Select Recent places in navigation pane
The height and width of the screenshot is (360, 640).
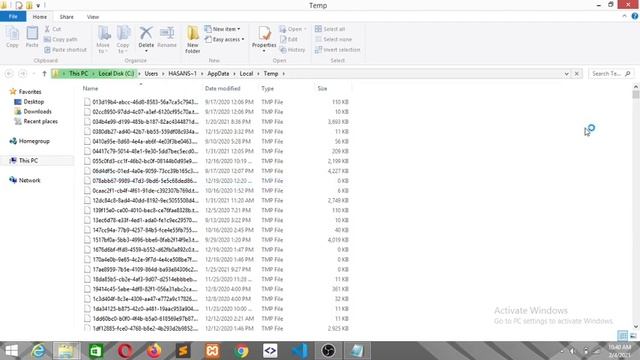40,121
